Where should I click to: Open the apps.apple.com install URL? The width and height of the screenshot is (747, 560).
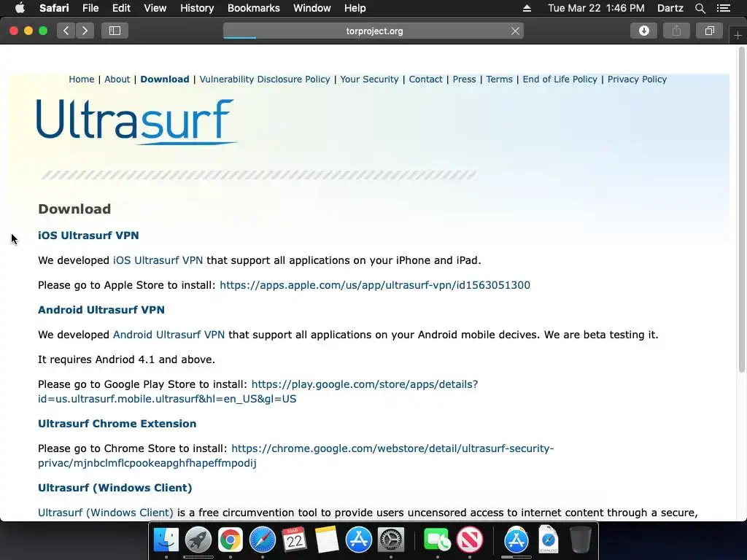coord(375,285)
